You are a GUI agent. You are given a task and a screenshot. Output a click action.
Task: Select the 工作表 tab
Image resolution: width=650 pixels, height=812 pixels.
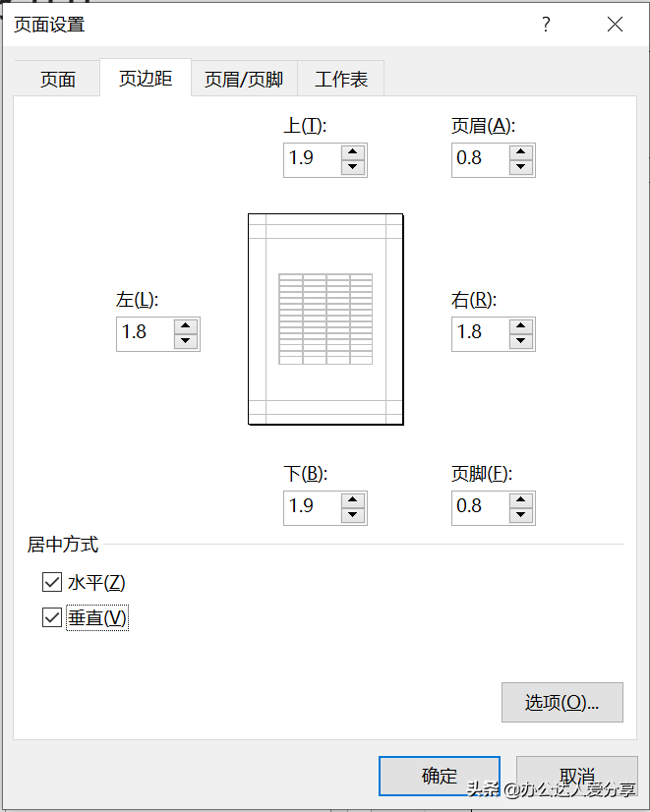[341, 80]
